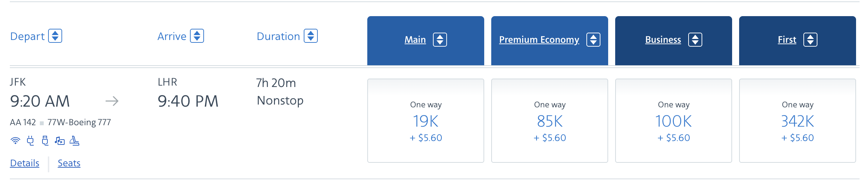Click the sort icon beside Duration
The height and width of the screenshot is (181, 868).
point(311,36)
